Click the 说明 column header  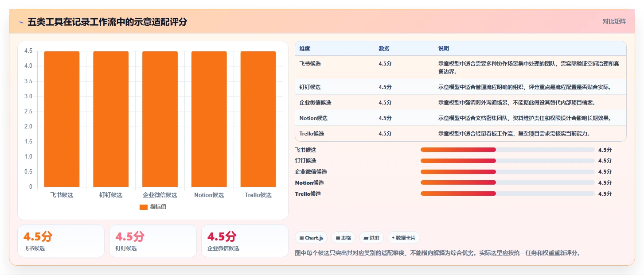444,49
